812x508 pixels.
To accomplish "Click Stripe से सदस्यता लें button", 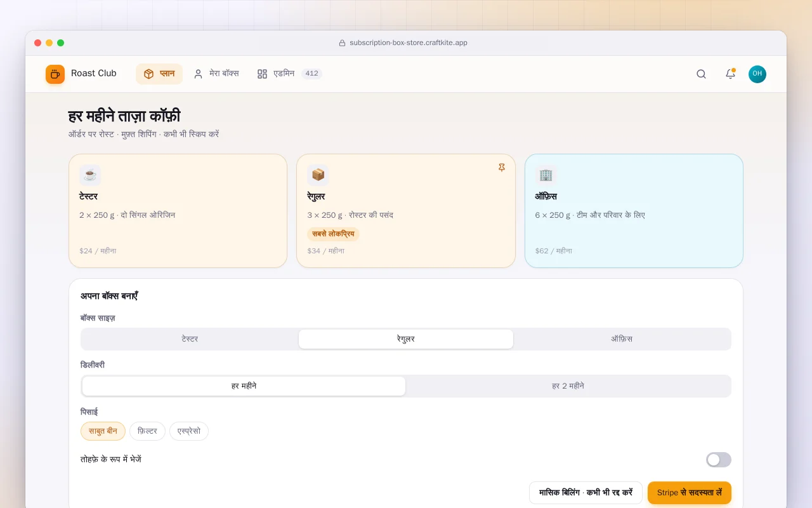I will [690, 493].
